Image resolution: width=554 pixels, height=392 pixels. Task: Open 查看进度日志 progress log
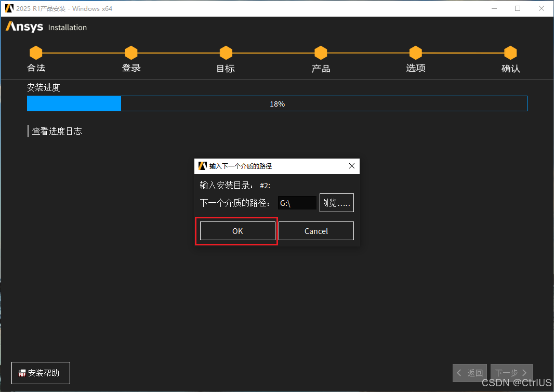(57, 131)
